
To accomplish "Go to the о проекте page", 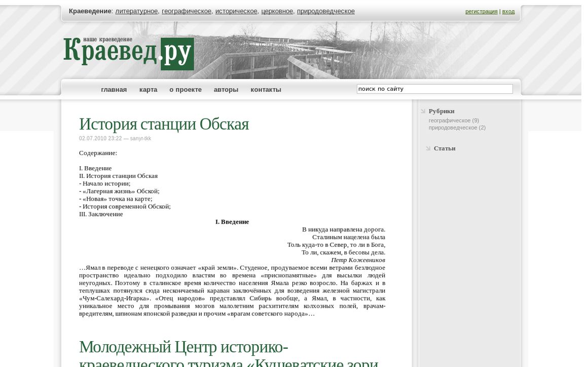I will tap(185, 90).
